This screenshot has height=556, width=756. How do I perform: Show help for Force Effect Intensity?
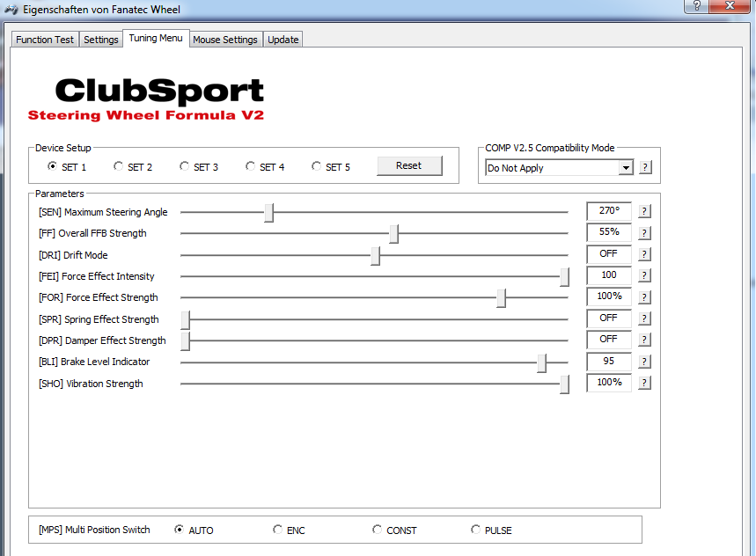tap(644, 275)
